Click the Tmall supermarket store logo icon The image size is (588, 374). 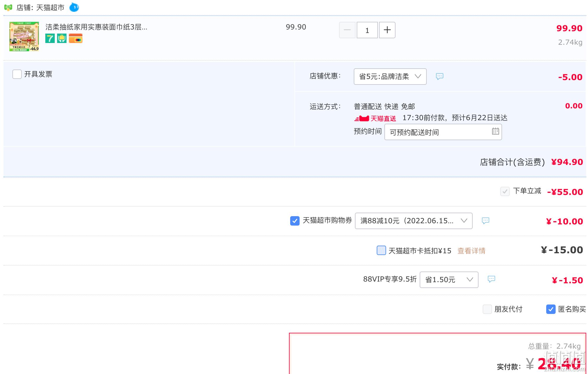pyautogui.click(x=8, y=7)
